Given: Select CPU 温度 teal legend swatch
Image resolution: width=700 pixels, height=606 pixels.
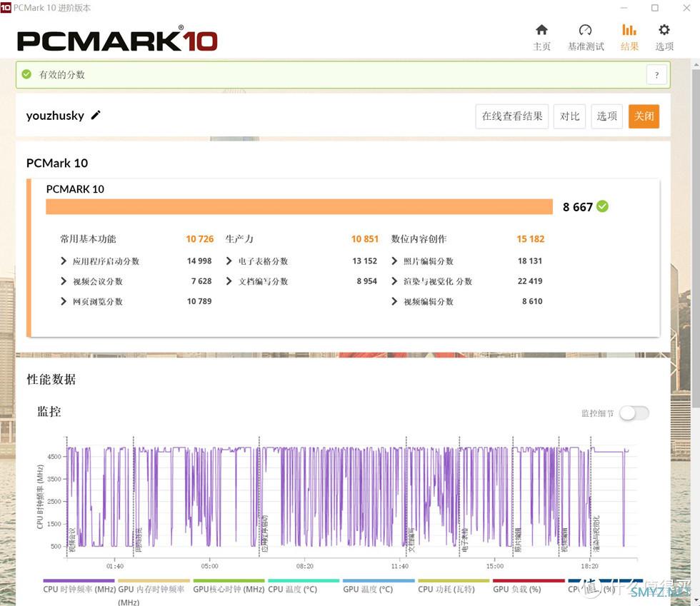Looking at the screenshot, I should [304, 580].
